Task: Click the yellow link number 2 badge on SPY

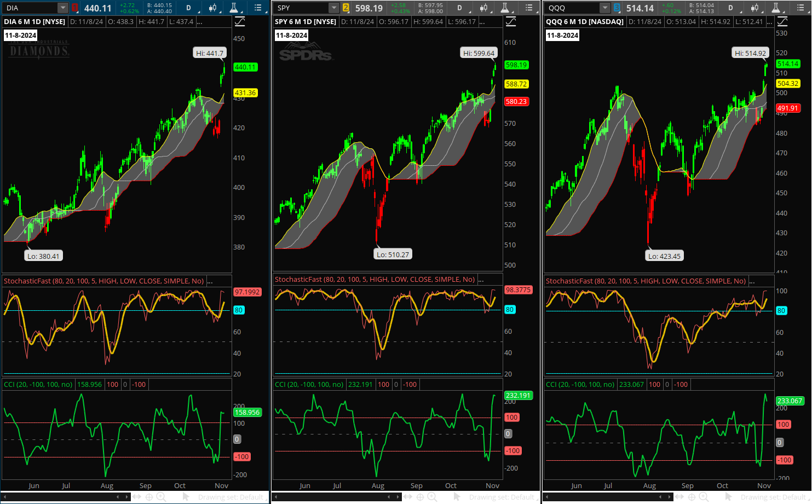Action: point(345,8)
